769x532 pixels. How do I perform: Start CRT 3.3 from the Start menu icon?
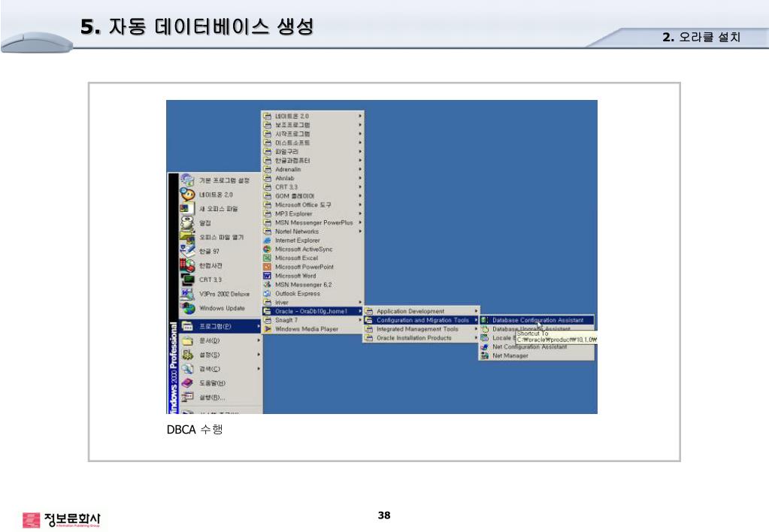click(x=187, y=280)
